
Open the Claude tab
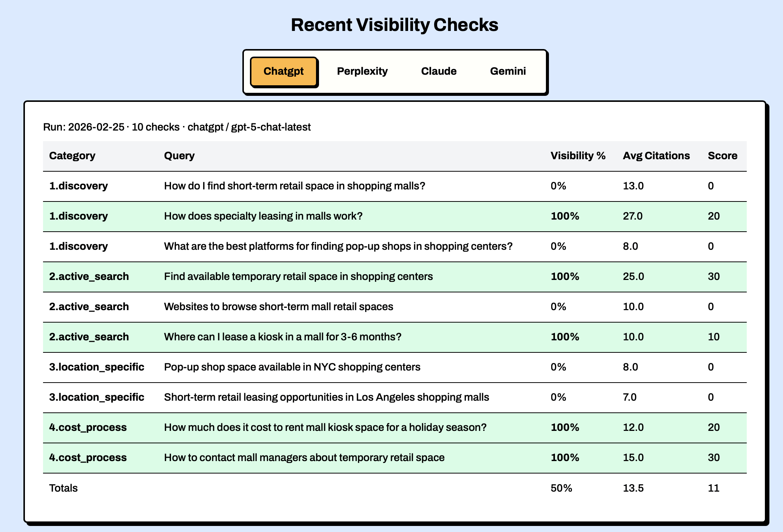439,71
